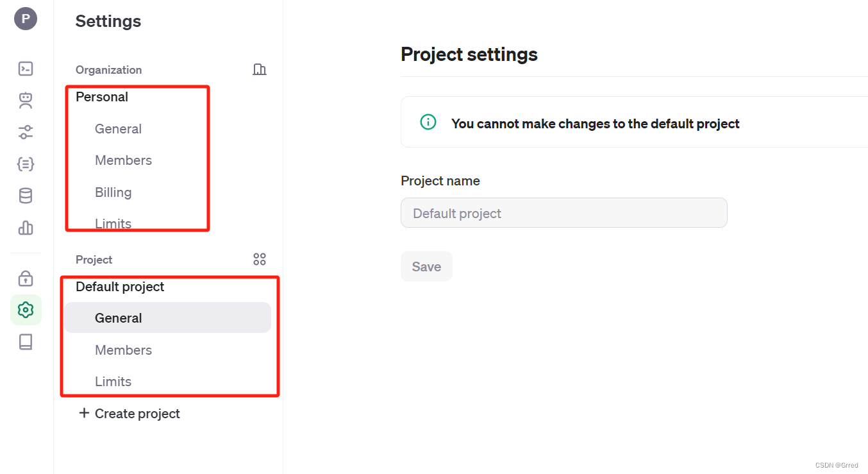The width and height of the screenshot is (868, 474).
Task: Click the organization building icon
Action: pyautogui.click(x=260, y=69)
